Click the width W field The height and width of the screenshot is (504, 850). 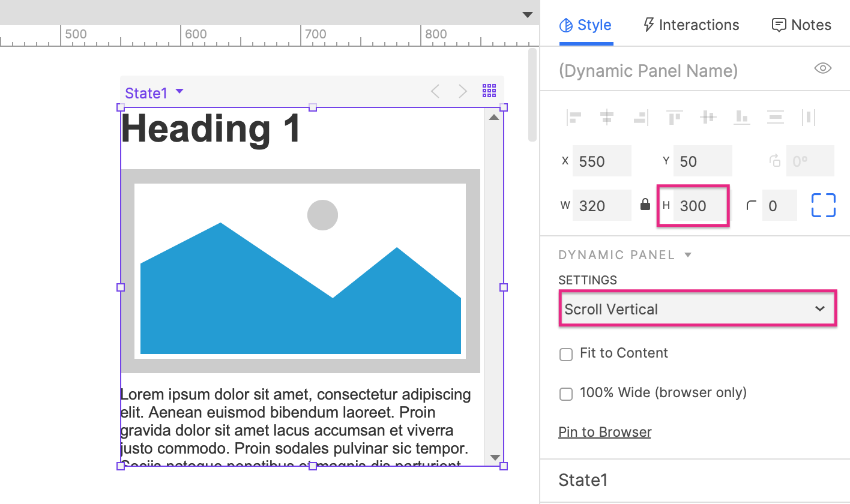[602, 205]
